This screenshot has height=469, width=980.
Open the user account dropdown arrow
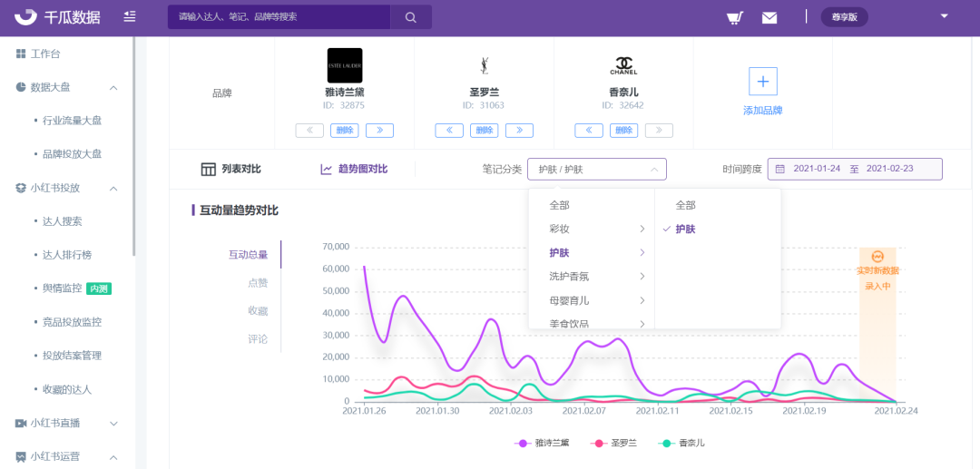tap(945, 16)
